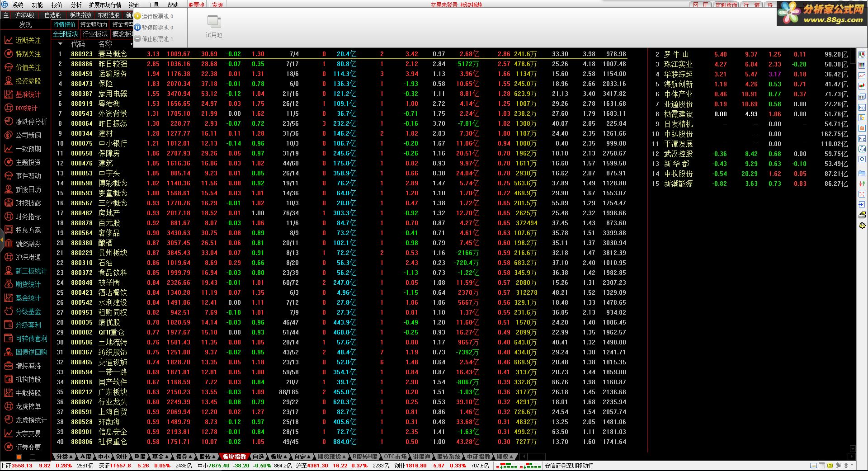The height and width of the screenshot is (471, 868).
Task: Expand B股 bottom tab dropdown
Action: point(141,457)
